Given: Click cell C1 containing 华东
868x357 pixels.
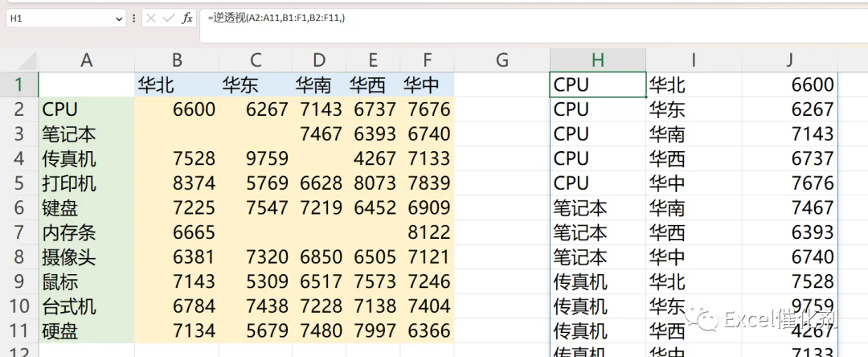Looking at the screenshot, I should [256, 84].
